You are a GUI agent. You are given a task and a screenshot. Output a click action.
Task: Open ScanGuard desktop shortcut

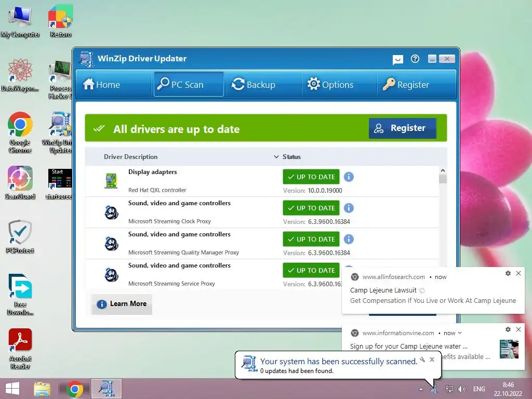20,182
